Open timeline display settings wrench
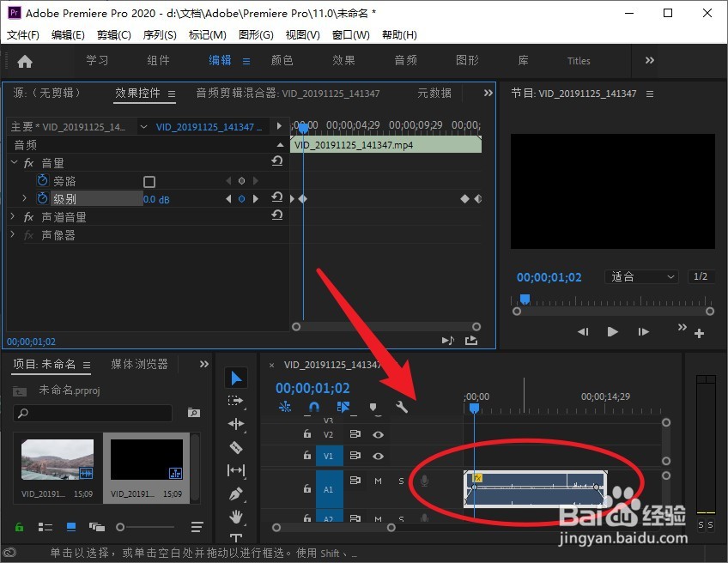The image size is (728, 563). [402, 407]
